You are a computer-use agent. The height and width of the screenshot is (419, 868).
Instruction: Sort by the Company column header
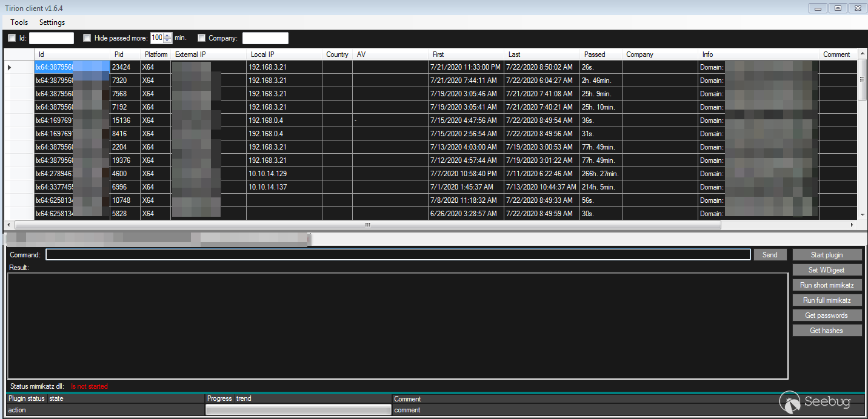pos(660,54)
